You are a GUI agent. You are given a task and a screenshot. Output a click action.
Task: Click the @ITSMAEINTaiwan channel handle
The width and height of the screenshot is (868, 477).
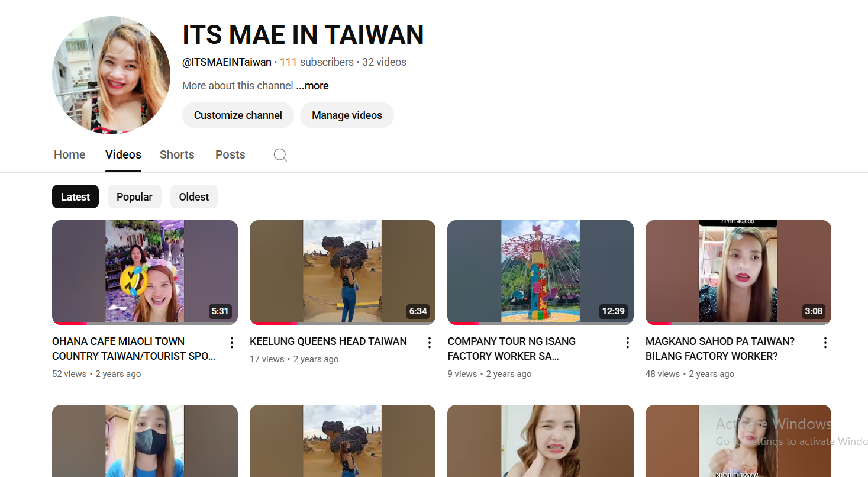tap(227, 62)
